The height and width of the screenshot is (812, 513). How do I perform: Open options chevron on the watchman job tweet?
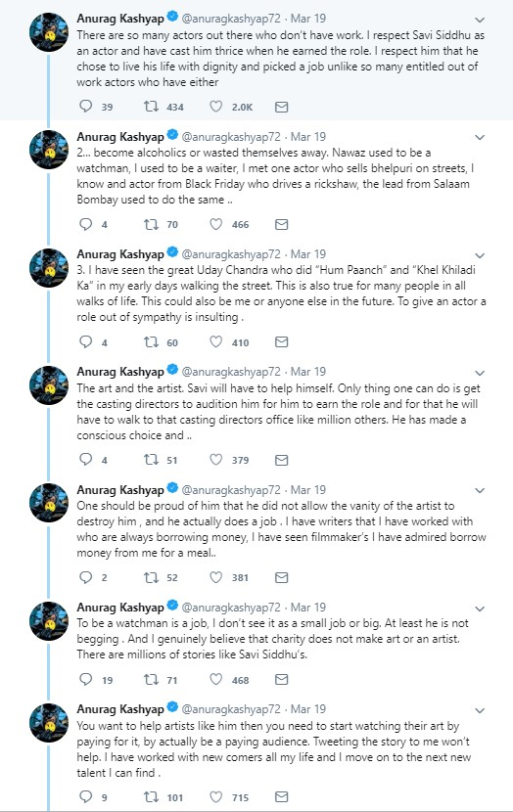tap(480, 608)
